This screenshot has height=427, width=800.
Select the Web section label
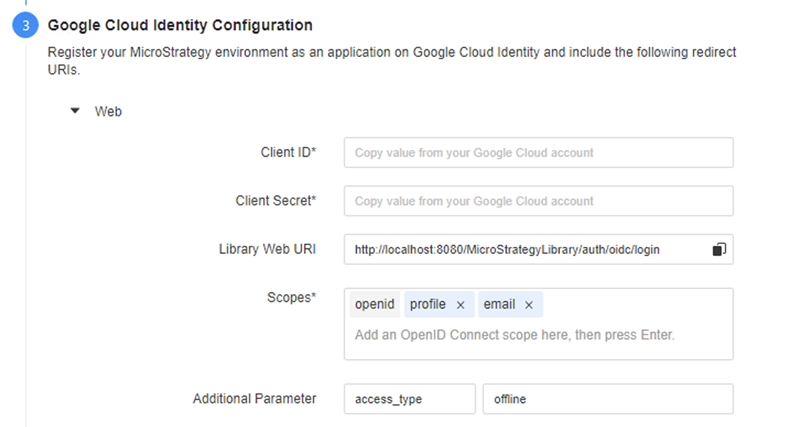click(x=108, y=112)
